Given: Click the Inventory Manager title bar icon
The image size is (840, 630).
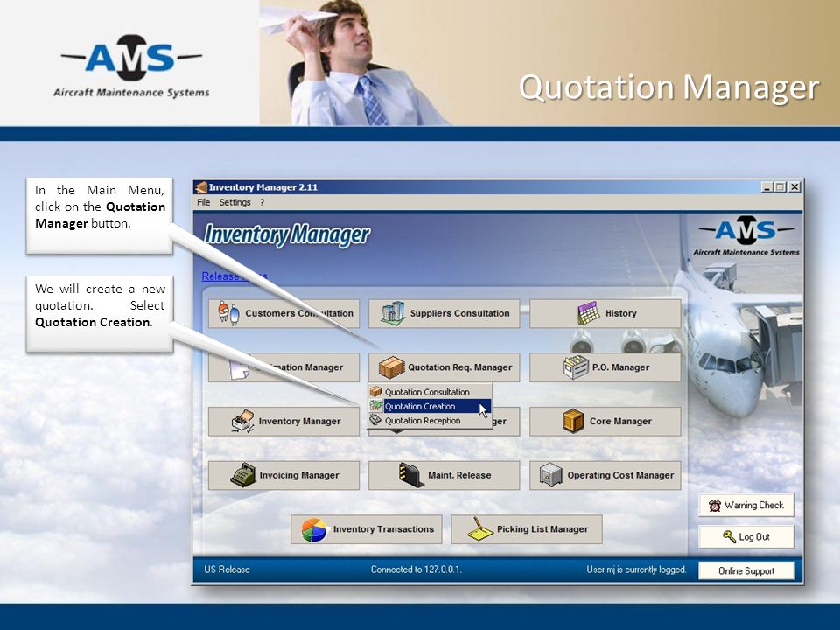Looking at the screenshot, I should pos(201,187).
